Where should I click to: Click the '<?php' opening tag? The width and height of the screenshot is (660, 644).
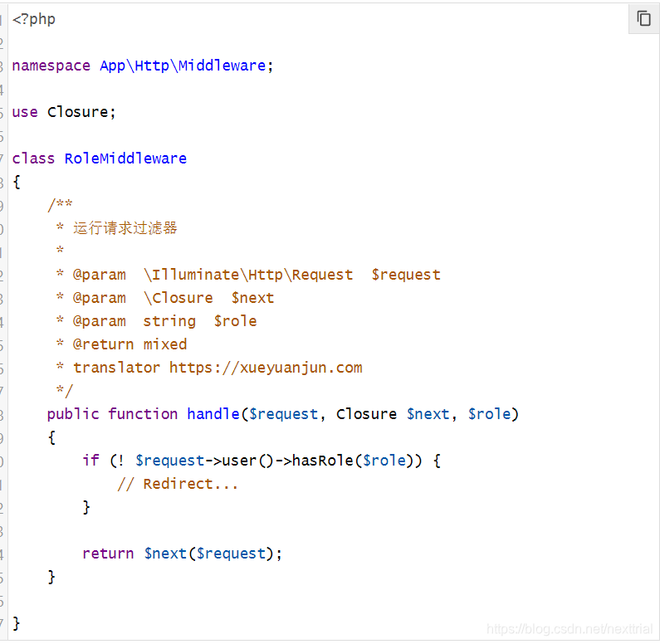pyautogui.click(x=34, y=19)
